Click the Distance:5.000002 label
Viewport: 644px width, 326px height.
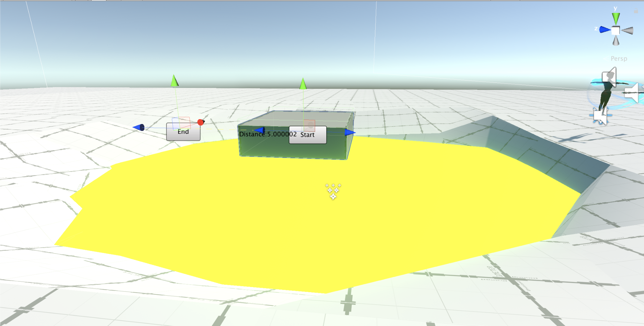coord(268,134)
